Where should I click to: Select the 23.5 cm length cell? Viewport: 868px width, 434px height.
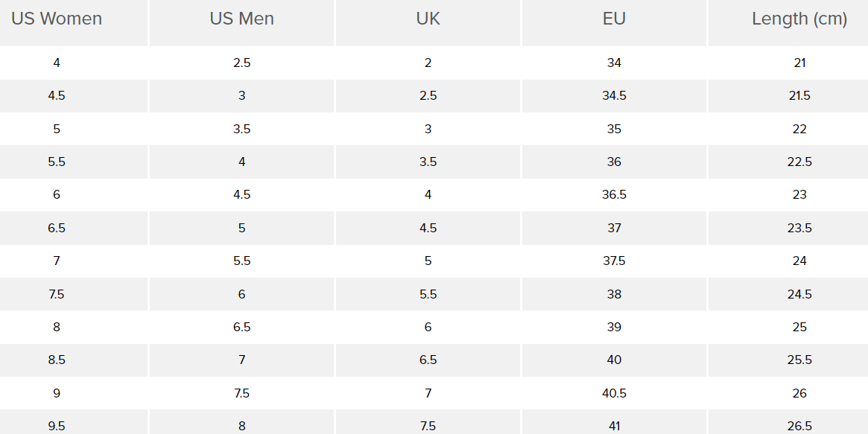[799, 228]
